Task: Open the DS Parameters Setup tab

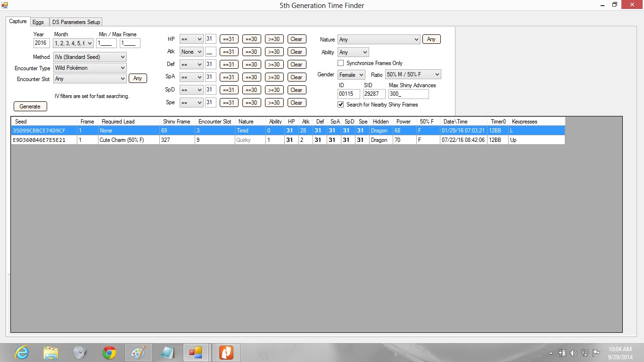Action: tap(76, 22)
